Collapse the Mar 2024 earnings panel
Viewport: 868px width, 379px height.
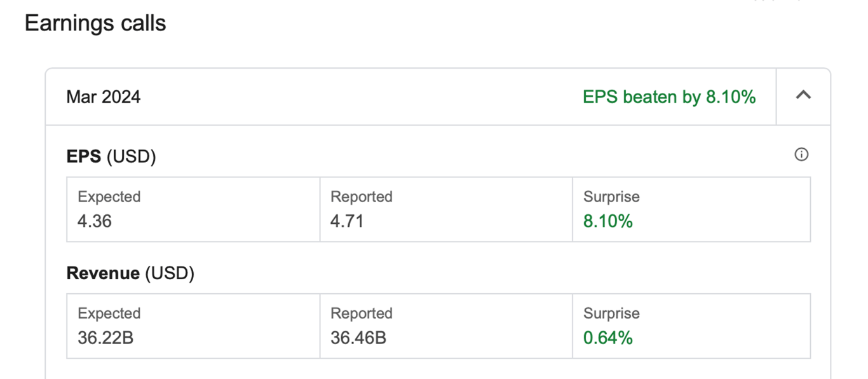pyautogui.click(x=803, y=95)
